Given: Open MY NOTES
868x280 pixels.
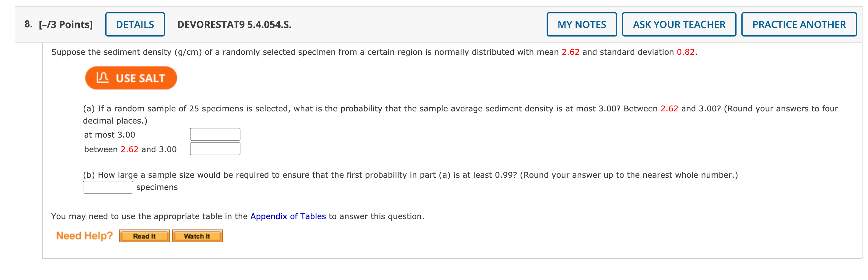Looking at the screenshot, I should pos(582,24).
